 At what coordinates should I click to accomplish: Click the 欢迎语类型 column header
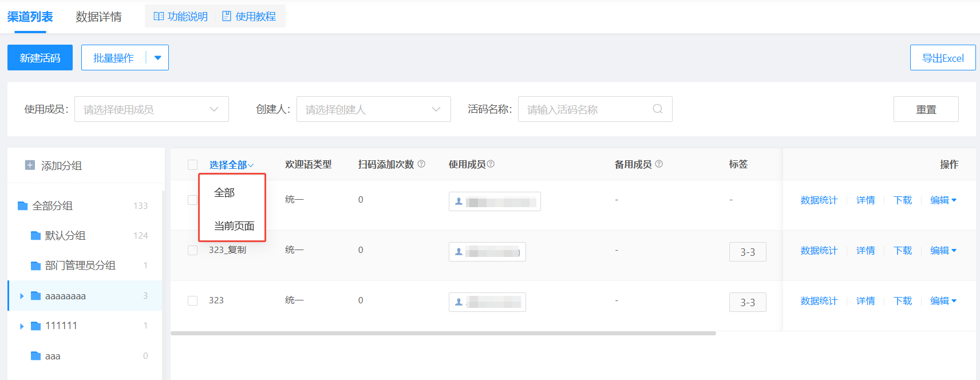tap(308, 164)
